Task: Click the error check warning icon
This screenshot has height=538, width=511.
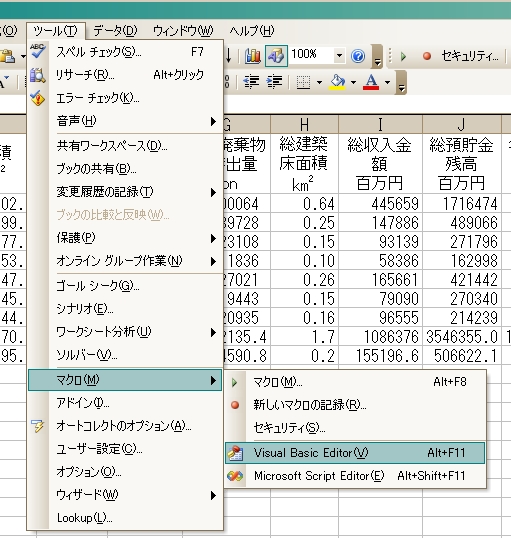Action: coord(37,98)
